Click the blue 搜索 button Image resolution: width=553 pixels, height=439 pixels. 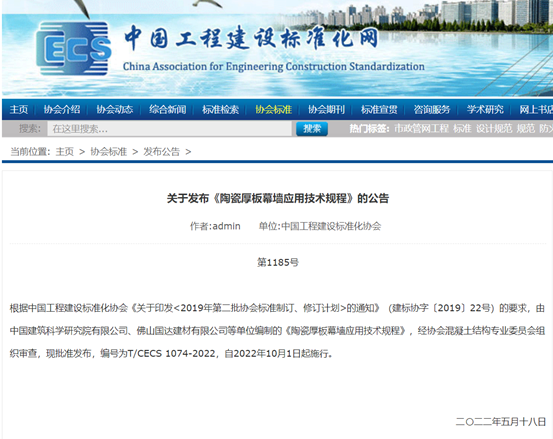click(x=312, y=129)
